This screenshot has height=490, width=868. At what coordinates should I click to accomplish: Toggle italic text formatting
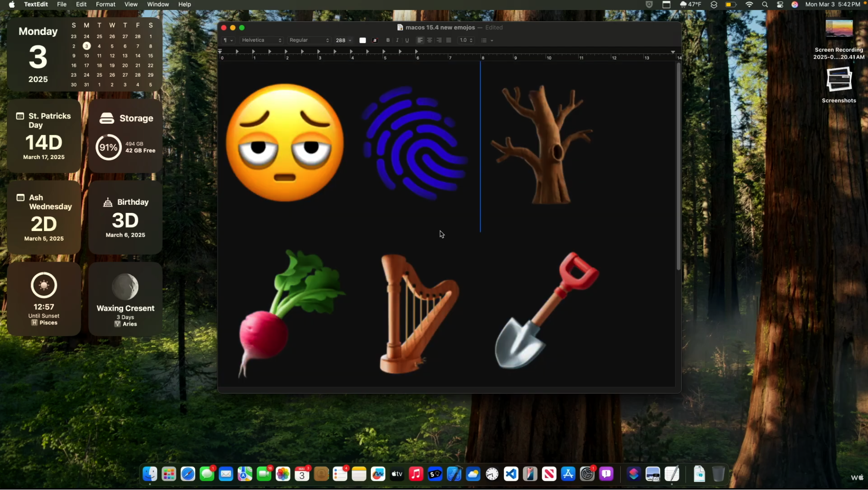click(397, 40)
